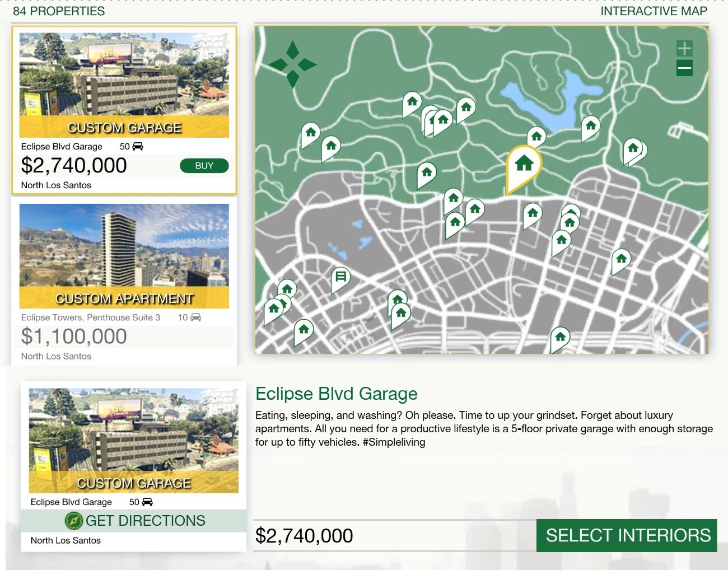The image size is (728, 570).
Task: Click the far-left house marker on hills
Action: 310,133
